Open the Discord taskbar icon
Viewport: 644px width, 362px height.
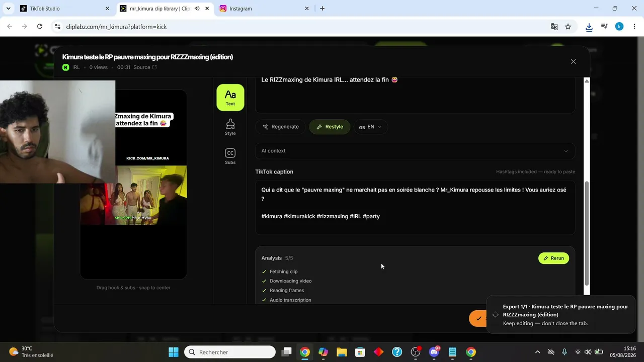[x=434, y=352]
